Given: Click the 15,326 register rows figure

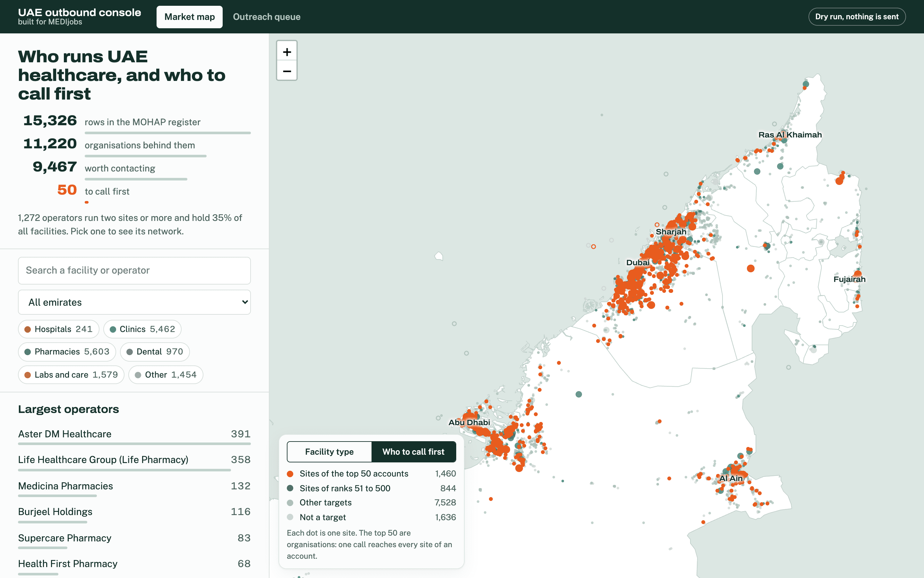Looking at the screenshot, I should [x=50, y=120].
